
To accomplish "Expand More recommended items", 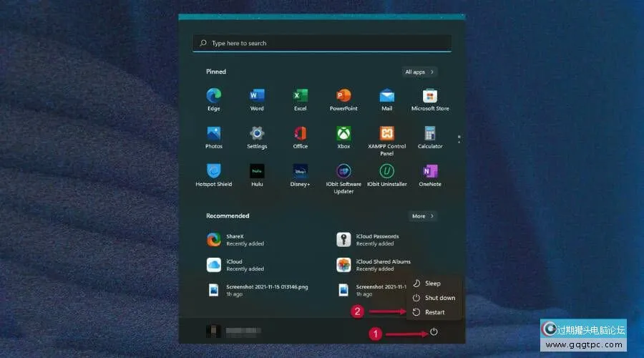I will [x=423, y=216].
